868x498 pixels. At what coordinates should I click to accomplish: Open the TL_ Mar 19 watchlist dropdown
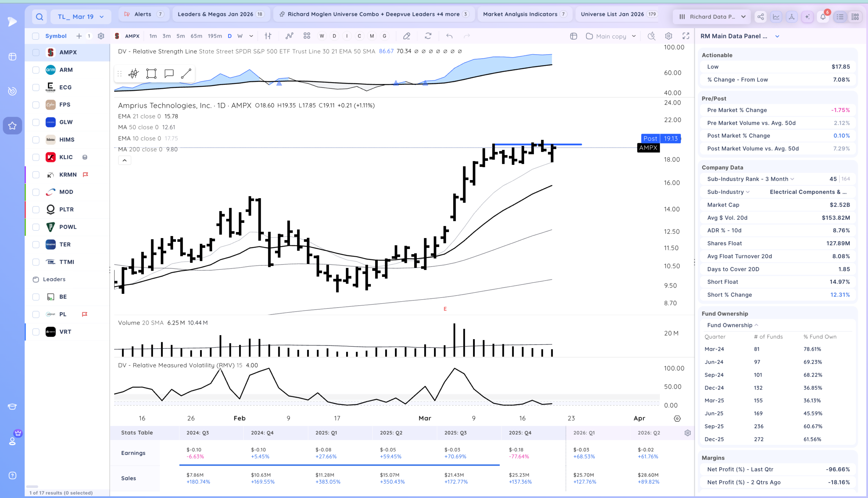click(x=81, y=17)
